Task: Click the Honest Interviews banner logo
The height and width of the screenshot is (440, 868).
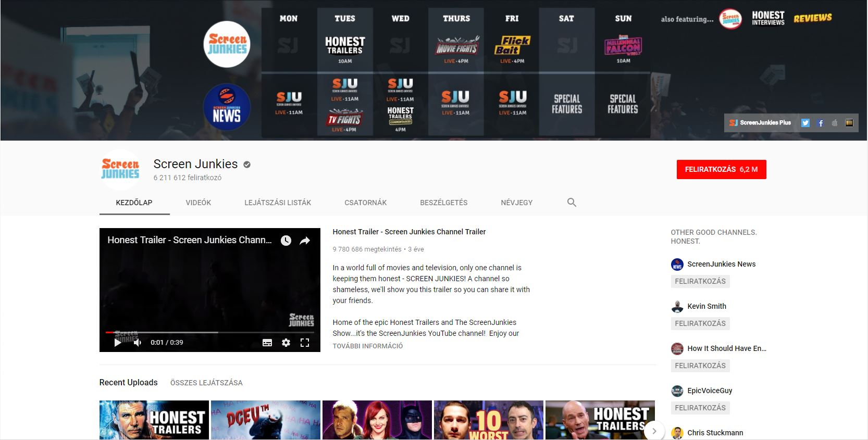Action: (x=768, y=18)
